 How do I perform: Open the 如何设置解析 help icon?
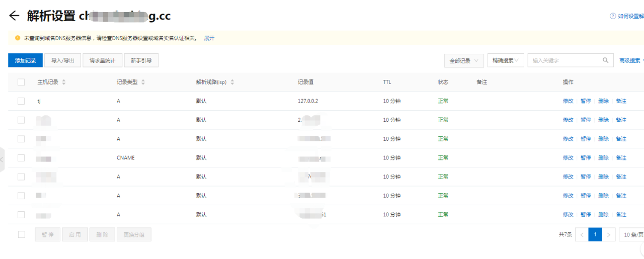[x=613, y=16]
